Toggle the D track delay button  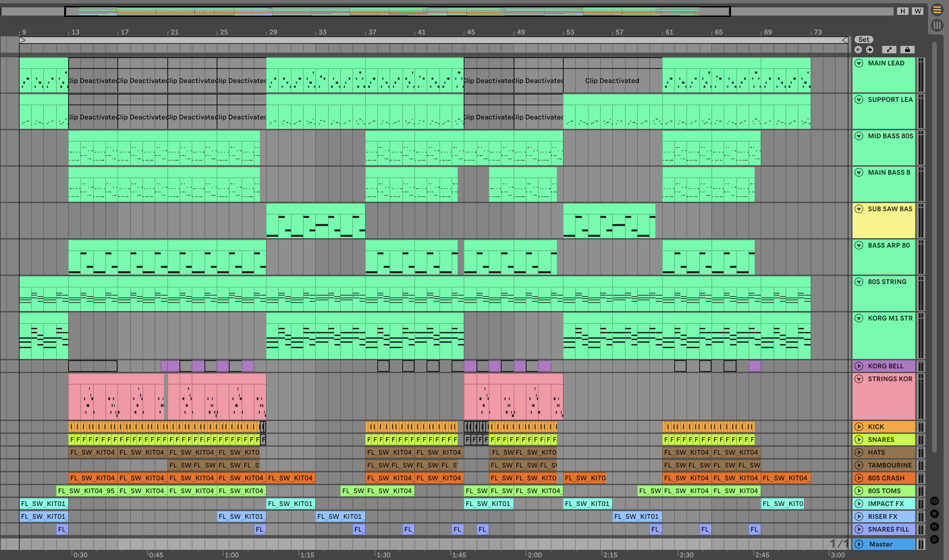pyautogui.click(x=934, y=539)
